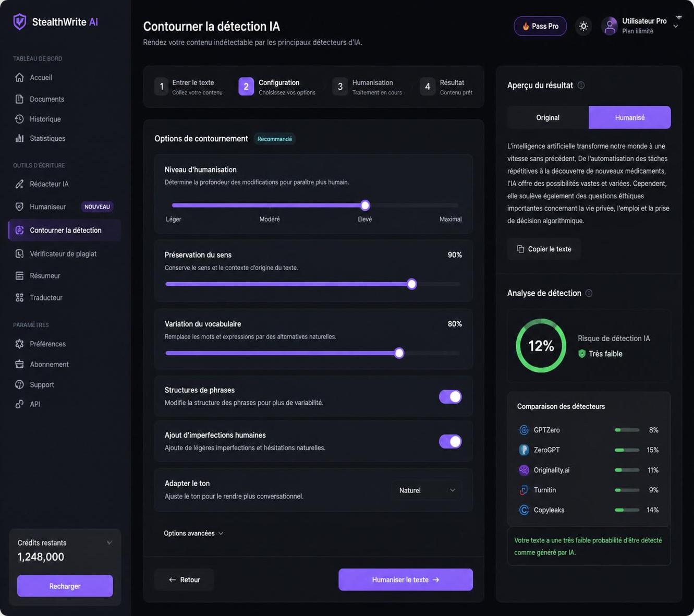Click the Résumeur list icon

(19, 275)
